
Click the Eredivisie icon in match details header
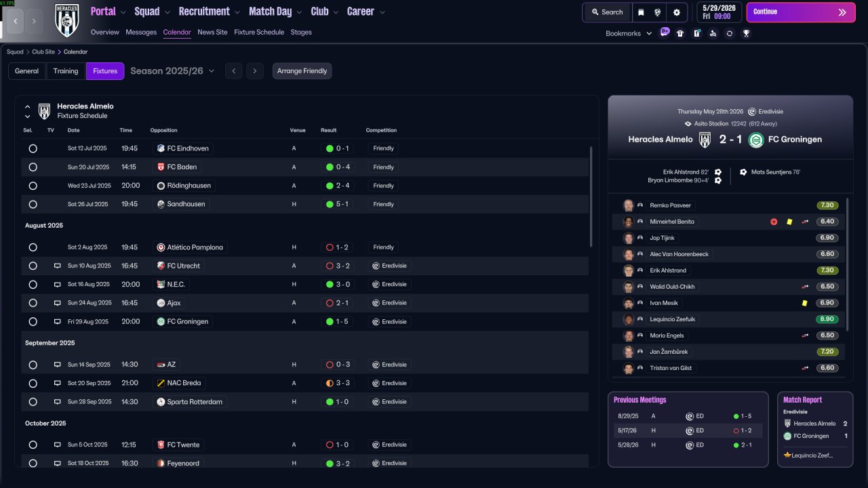point(751,111)
